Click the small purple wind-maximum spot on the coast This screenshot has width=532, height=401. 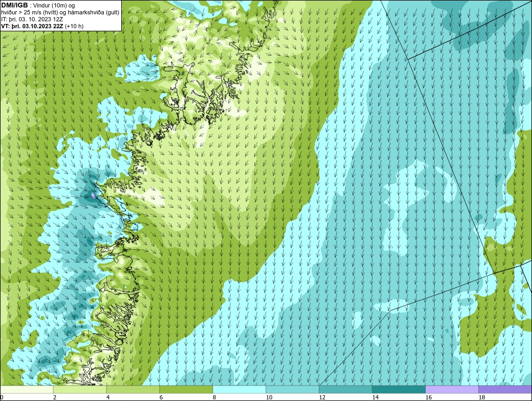click(93, 195)
